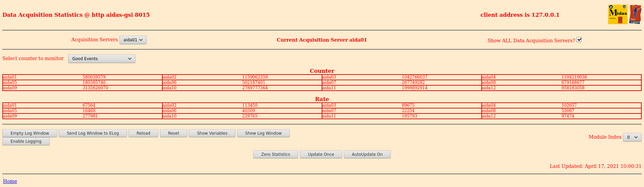Open the Module Index dropdown
The width and height of the screenshot is (644, 187).
click(x=632, y=137)
